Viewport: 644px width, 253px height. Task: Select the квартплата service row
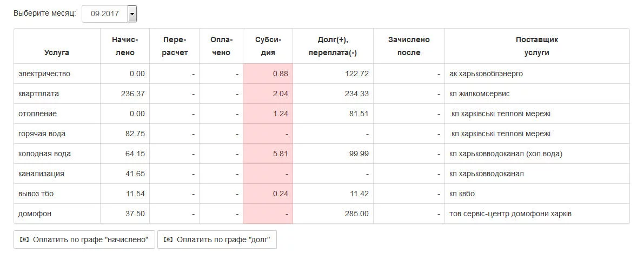click(322, 94)
